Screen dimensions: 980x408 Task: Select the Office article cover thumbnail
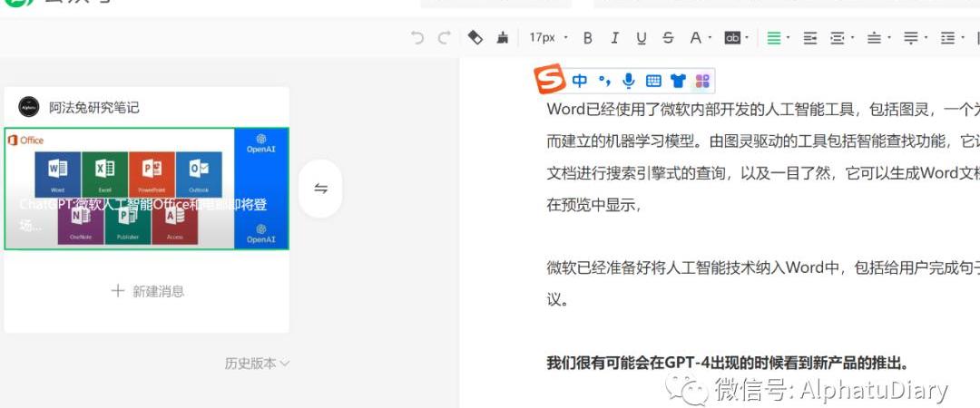pyautogui.click(x=147, y=189)
